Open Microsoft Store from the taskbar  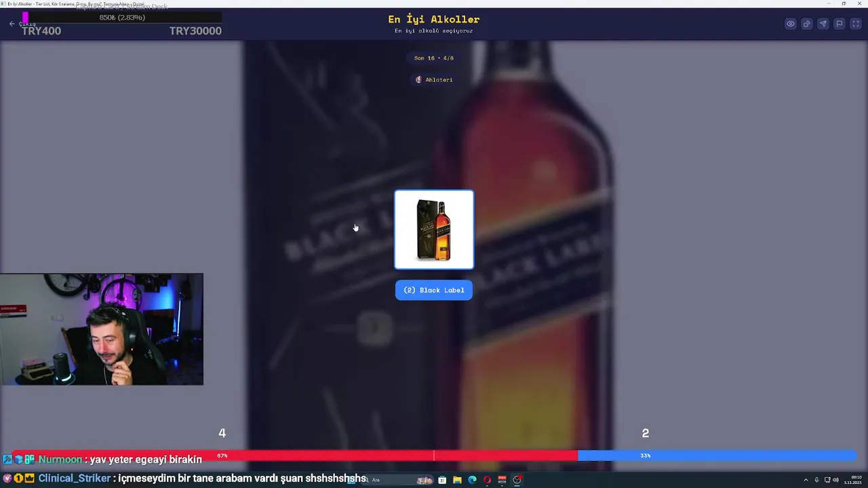(442, 480)
